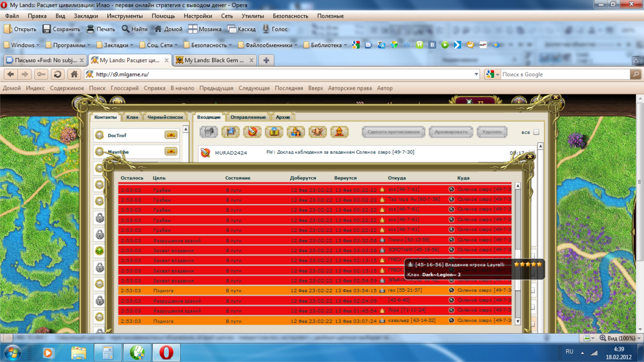
Task: Click the green H bookmark icon
Action: tap(419, 45)
